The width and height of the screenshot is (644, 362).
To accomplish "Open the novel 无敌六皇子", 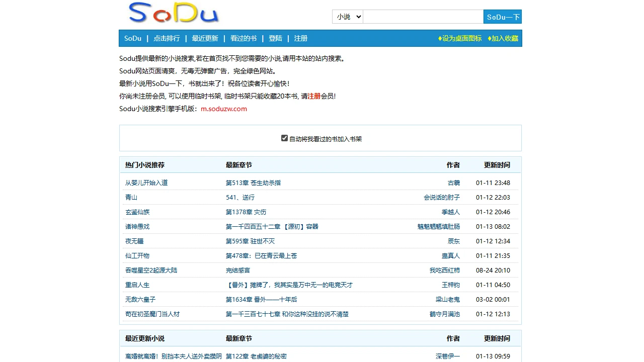I will pyautogui.click(x=140, y=299).
